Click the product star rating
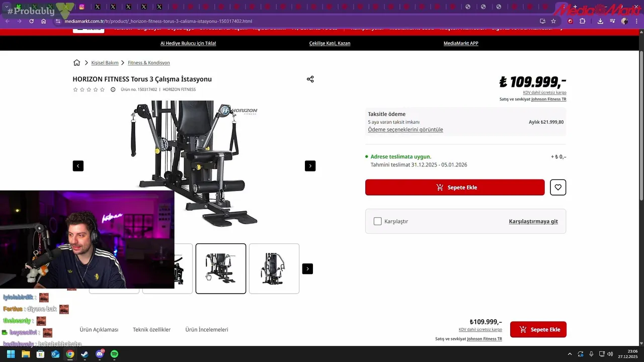644x362 pixels. tap(89, 89)
